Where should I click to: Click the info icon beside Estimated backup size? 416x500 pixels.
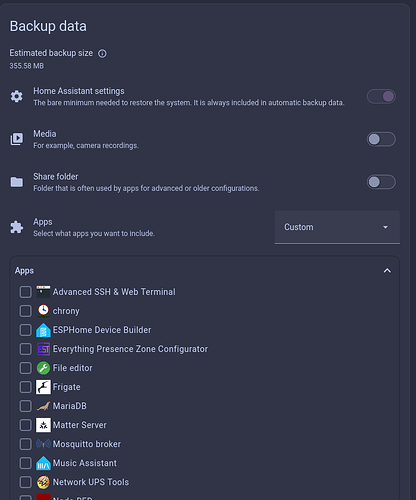(x=102, y=53)
